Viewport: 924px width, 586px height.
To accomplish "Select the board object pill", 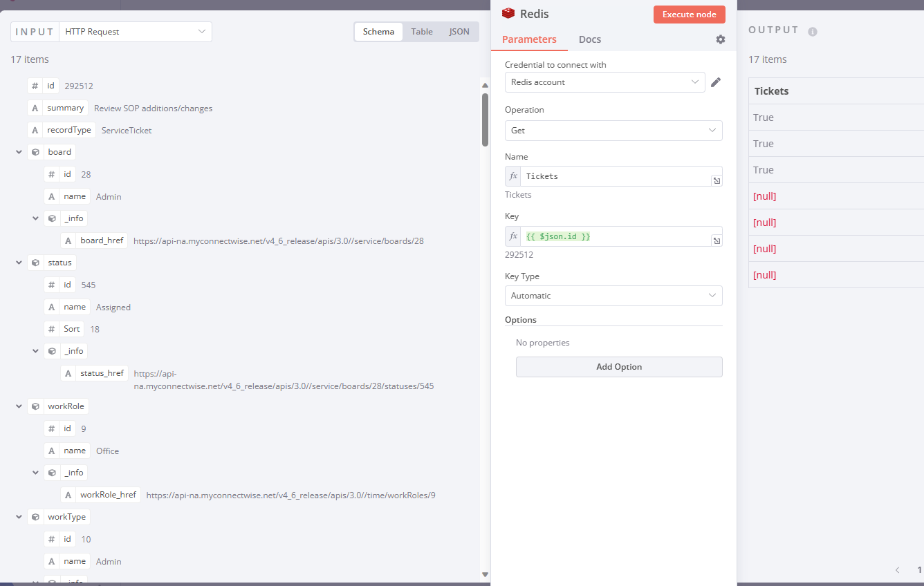I will coord(52,152).
